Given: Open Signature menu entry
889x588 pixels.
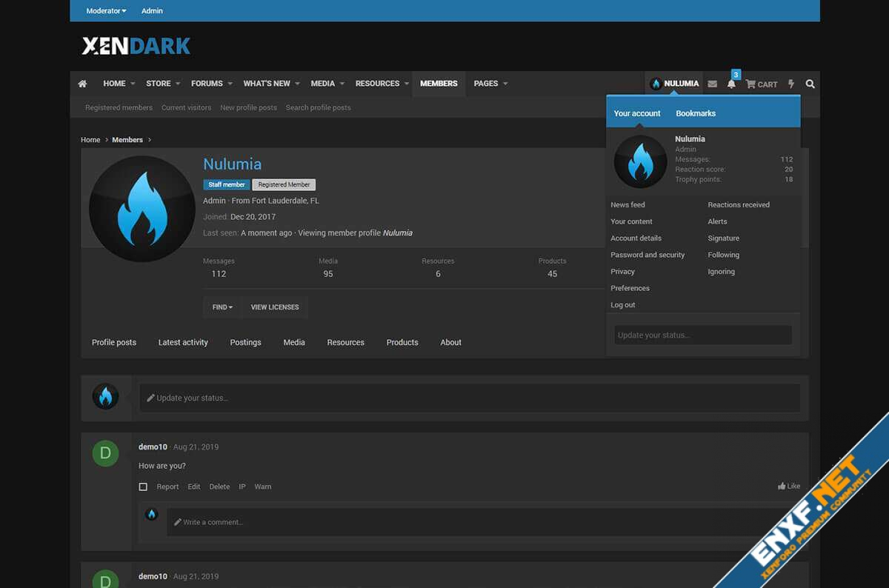Looking at the screenshot, I should 723,238.
